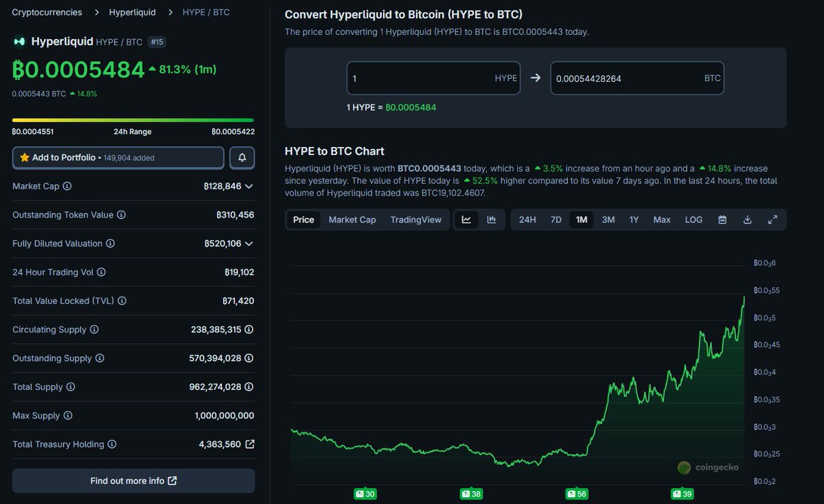Screen dimensions: 824x504
Task: Click the 4,363,560 treasury holding value
Action: pos(220,444)
